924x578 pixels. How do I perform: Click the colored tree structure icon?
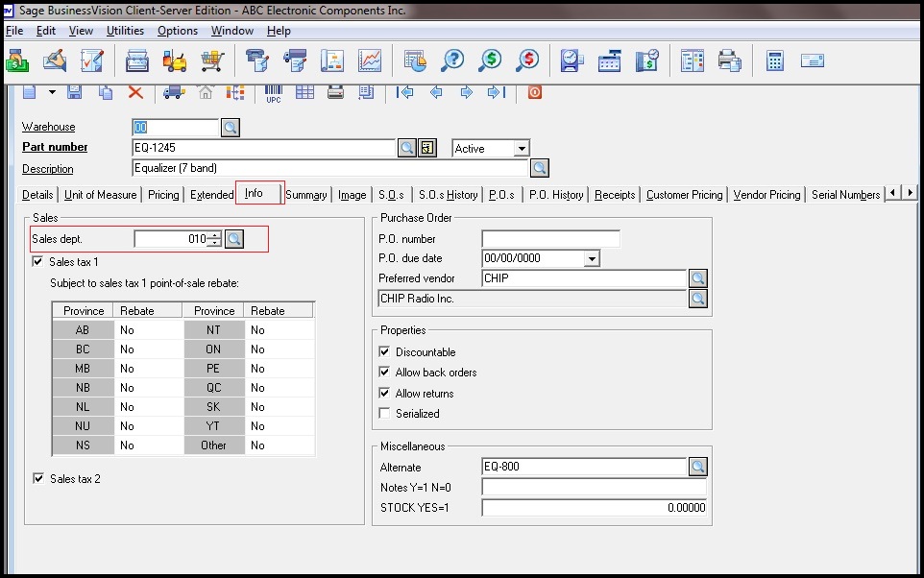tap(235, 92)
